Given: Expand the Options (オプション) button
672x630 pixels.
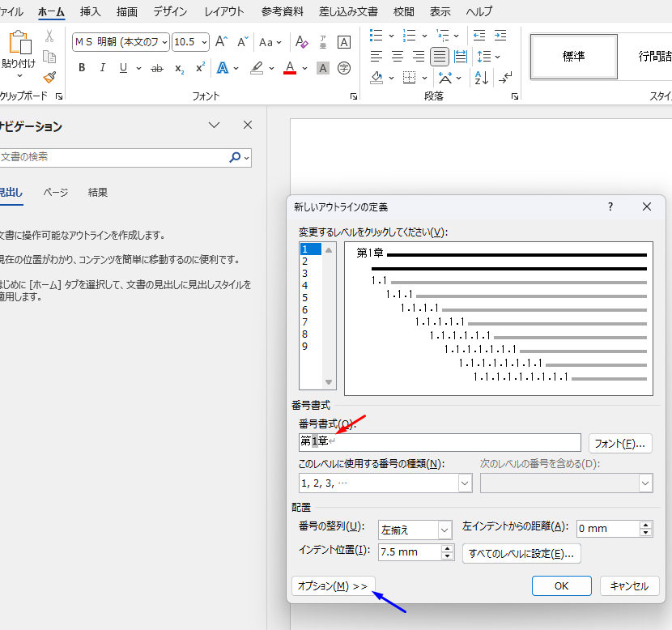Looking at the screenshot, I should tap(333, 585).
